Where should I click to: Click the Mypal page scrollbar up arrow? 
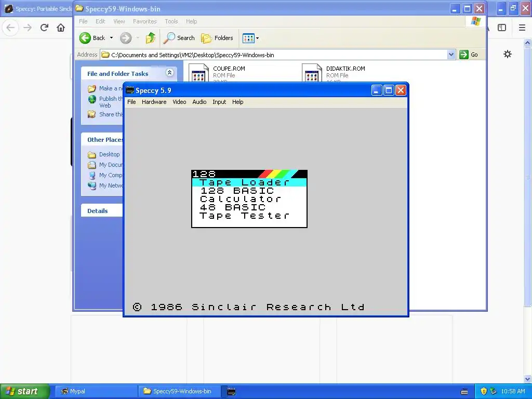(528, 43)
